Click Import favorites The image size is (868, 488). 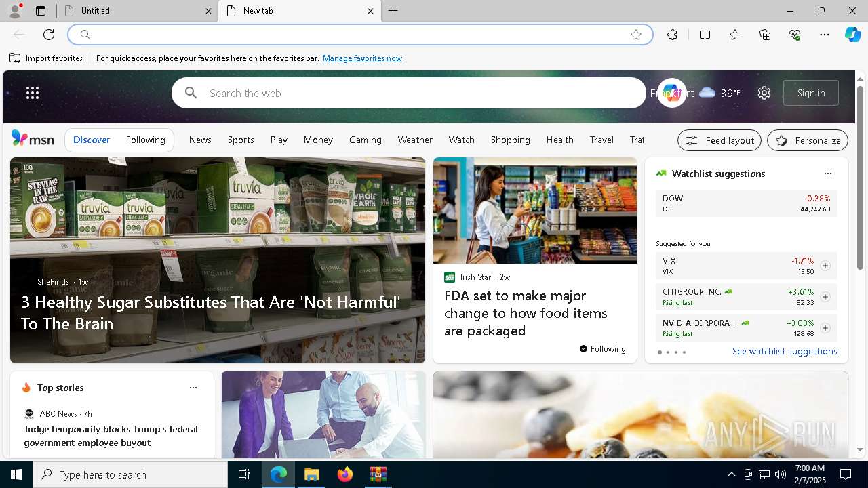point(46,58)
